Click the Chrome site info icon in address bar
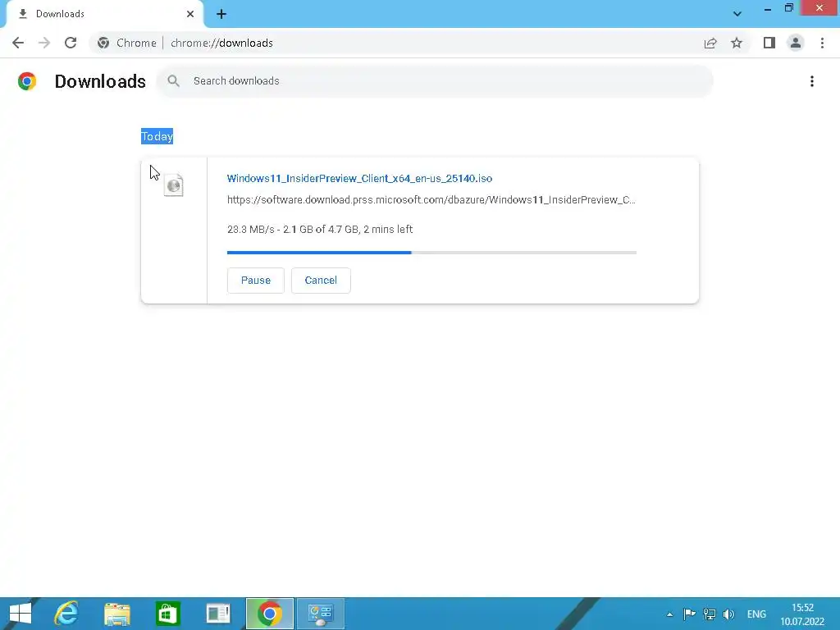This screenshot has width=840, height=630. 103,43
